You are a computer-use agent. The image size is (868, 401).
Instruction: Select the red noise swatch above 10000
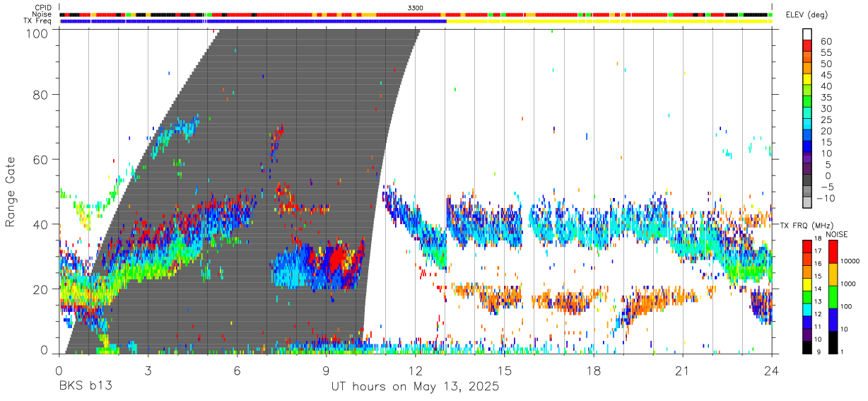(833, 251)
